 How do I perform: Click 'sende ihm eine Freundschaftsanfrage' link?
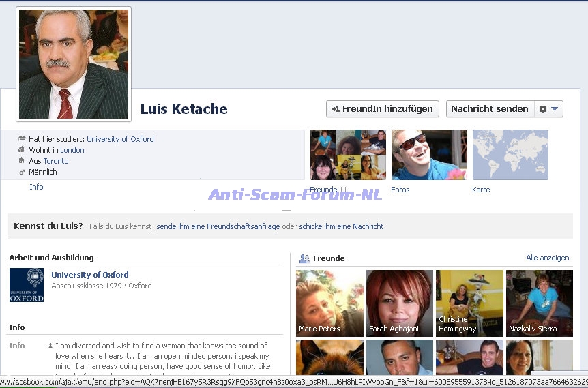(x=218, y=226)
